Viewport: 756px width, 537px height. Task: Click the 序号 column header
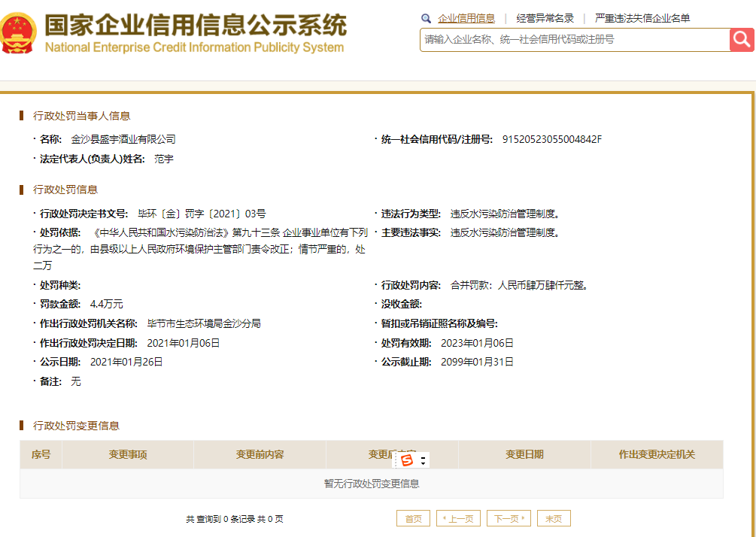coord(41,454)
